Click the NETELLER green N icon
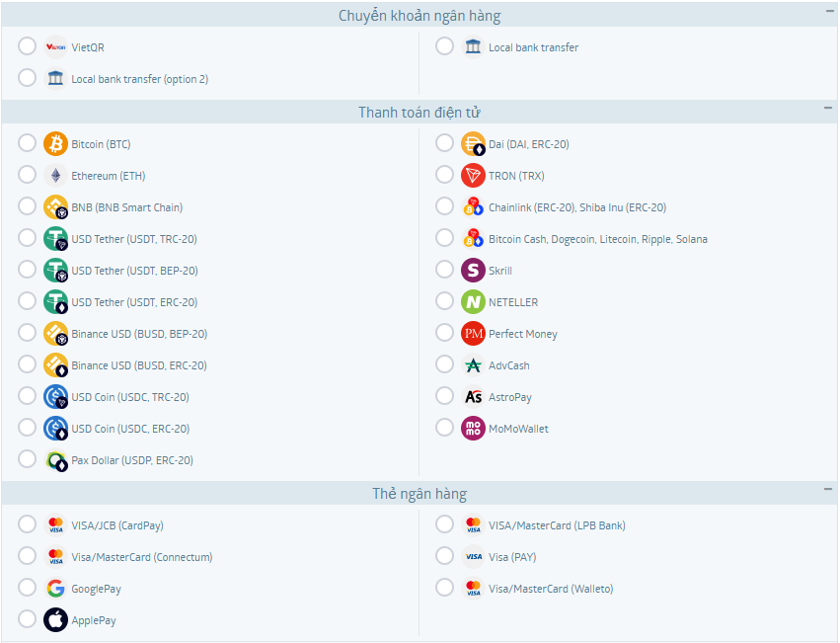Image resolution: width=840 pixels, height=643 pixels. coord(473,302)
